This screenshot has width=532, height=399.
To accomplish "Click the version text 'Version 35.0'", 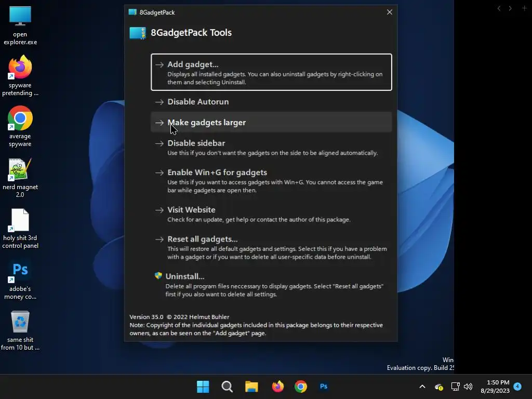I will pyautogui.click(x=146, y=317).
